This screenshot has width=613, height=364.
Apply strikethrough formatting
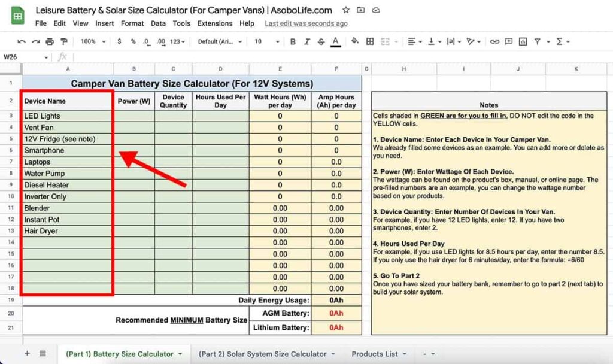[x=321, y=41]
